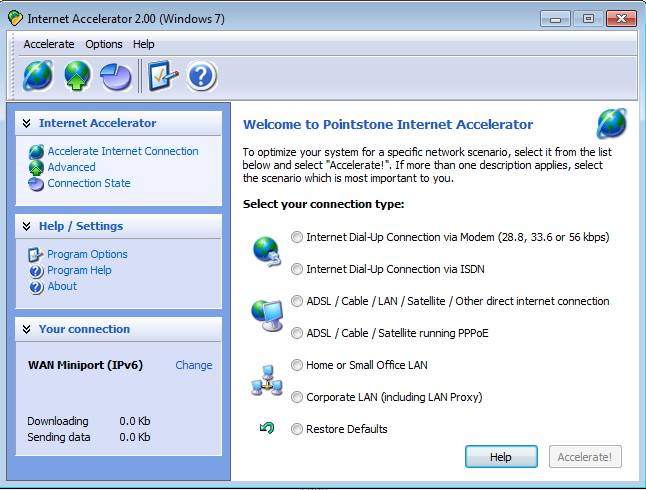Viewport: 646px width, 490px height.
Task: Click the Accelerate! button
Action: click(585, 457)
